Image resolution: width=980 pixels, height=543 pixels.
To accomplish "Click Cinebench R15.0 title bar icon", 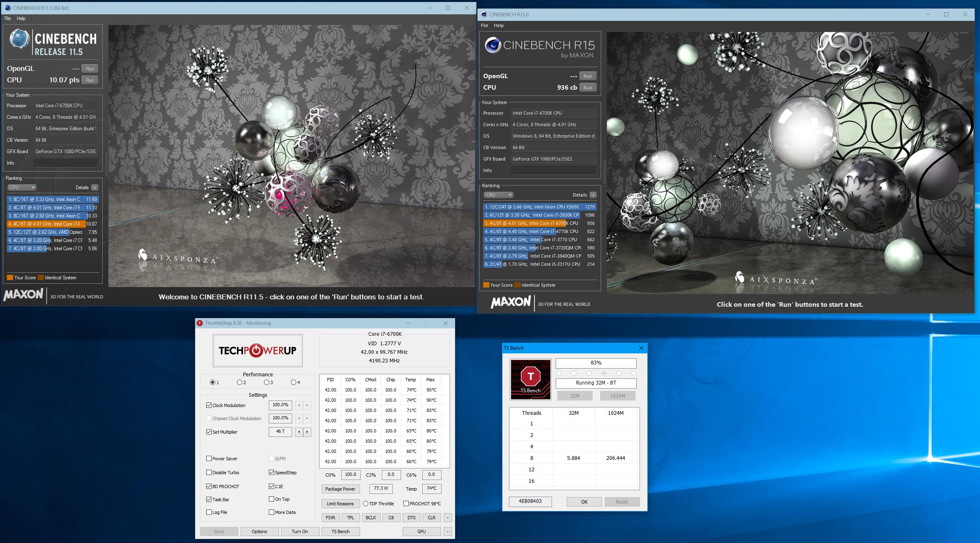I will (x=484, y=14).
